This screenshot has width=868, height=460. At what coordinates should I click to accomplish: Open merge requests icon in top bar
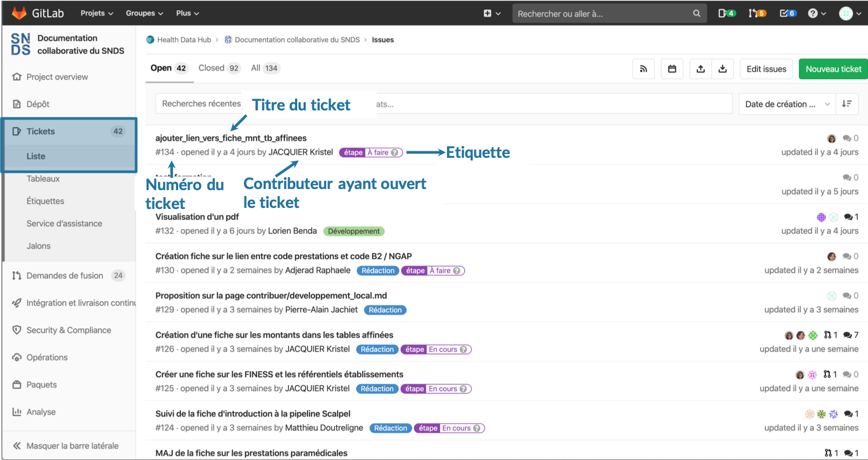(x=757, y=13)
